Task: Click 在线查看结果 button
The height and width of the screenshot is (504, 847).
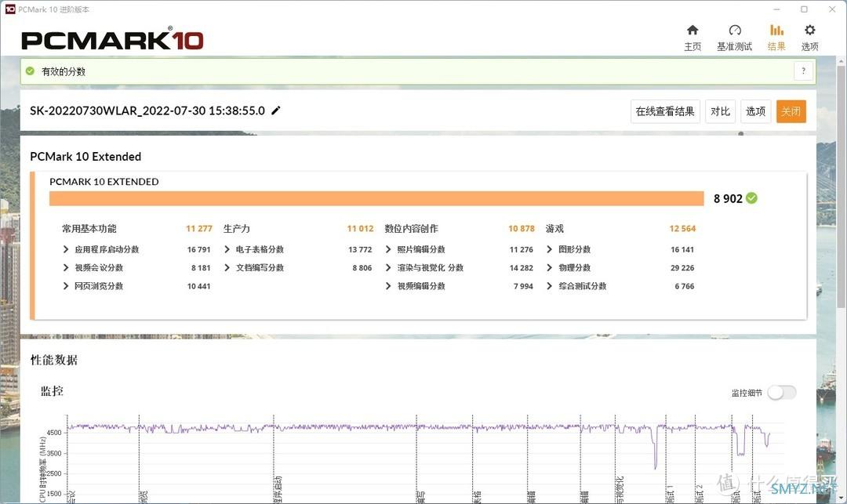Action: point(665,111)
